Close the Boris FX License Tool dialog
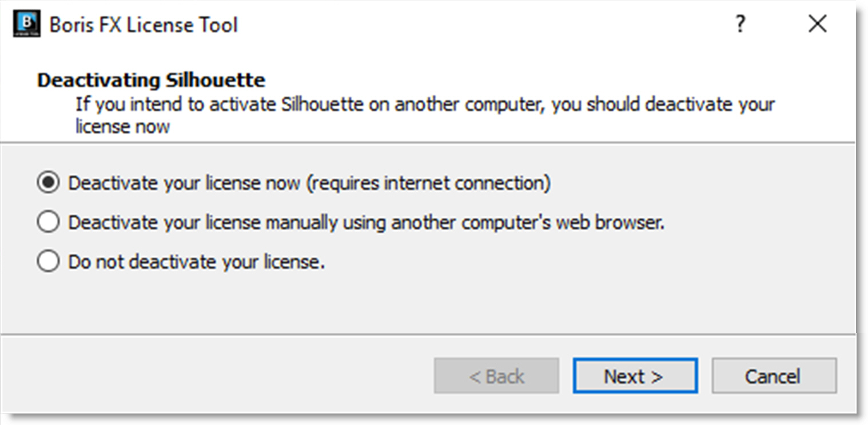This screenshot has height=425, width=868. 818,25
